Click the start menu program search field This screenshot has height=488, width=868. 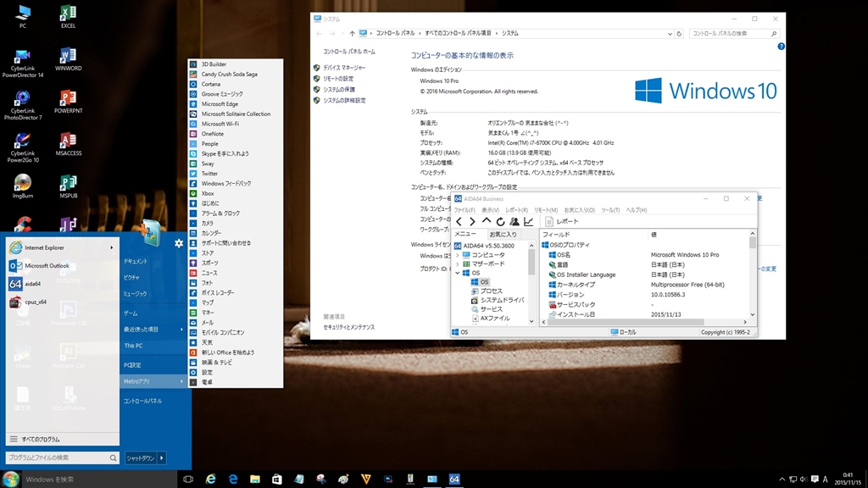click(56, 458)
